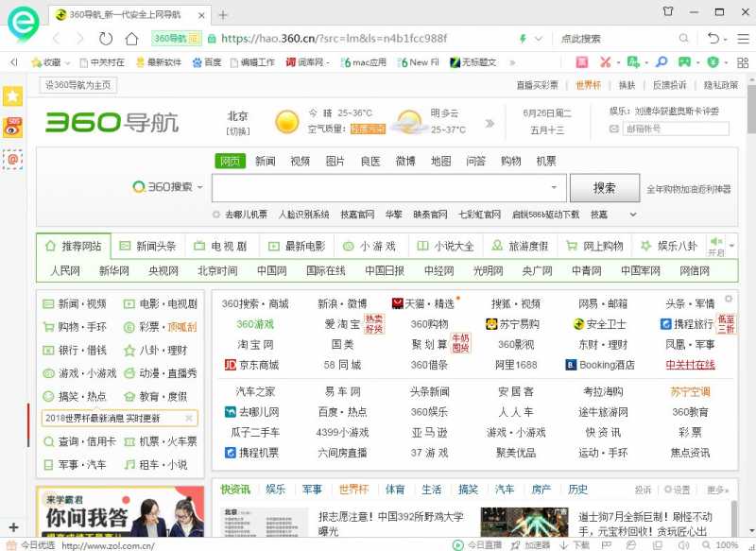Screen dimensions: 756x551
Task: Expand weather forecast double arrow
Action: pyautogui.click(x=490, y=124)
